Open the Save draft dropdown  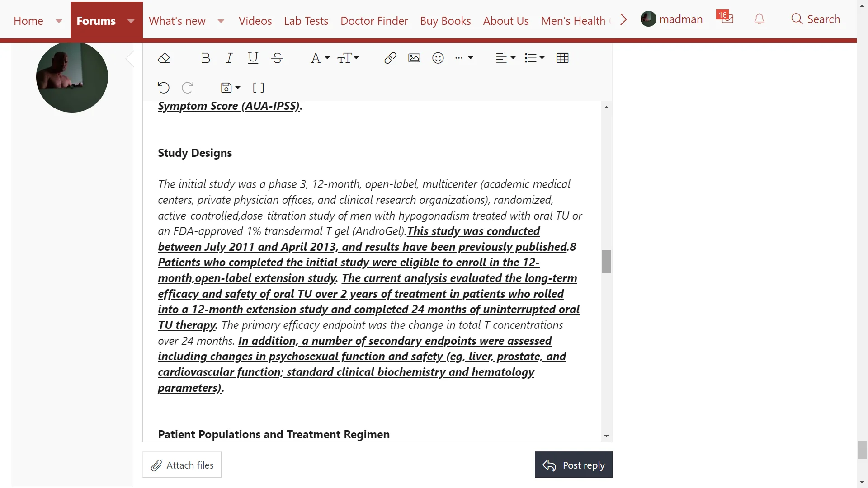[230, 88]
